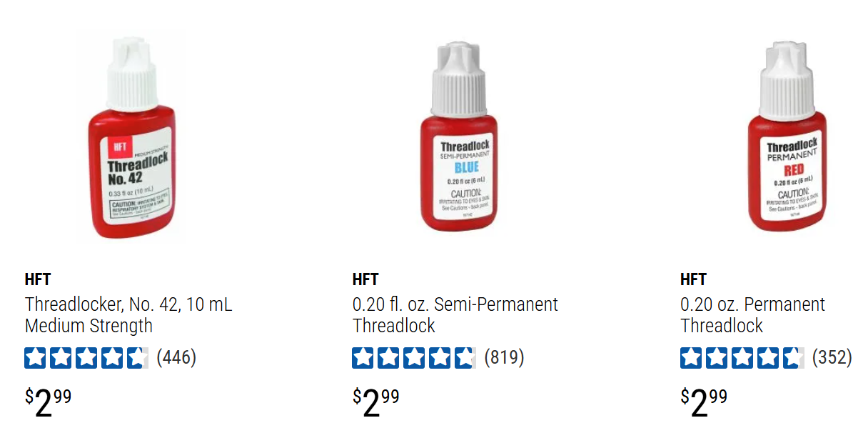
Task: Click HFT brand above Permanent Threadlock
Action: tap(693, 279)
